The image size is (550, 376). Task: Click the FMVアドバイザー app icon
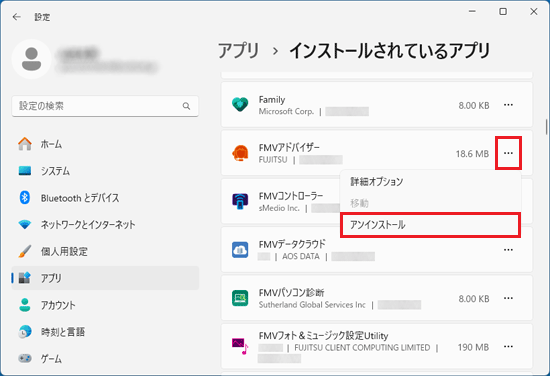(240, 153)
